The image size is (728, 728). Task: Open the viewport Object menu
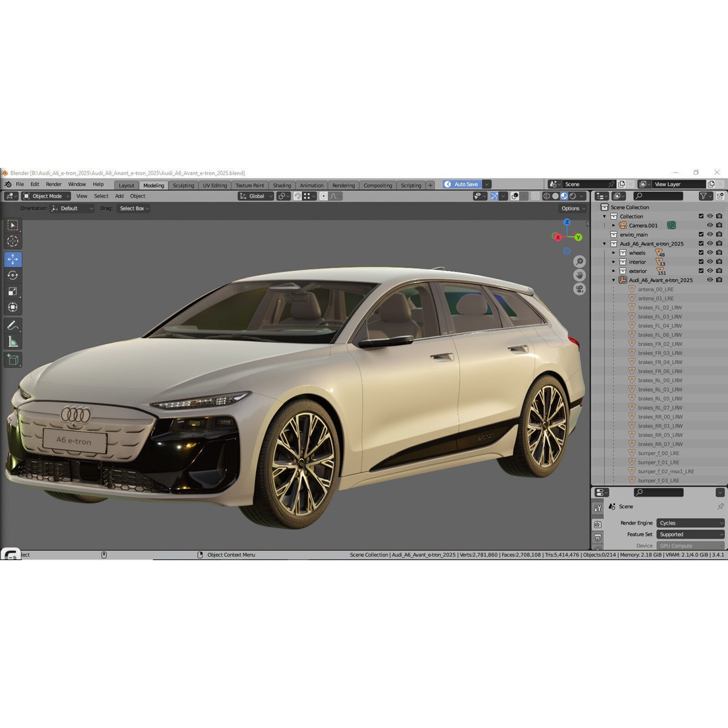click(x=138, y=196)
